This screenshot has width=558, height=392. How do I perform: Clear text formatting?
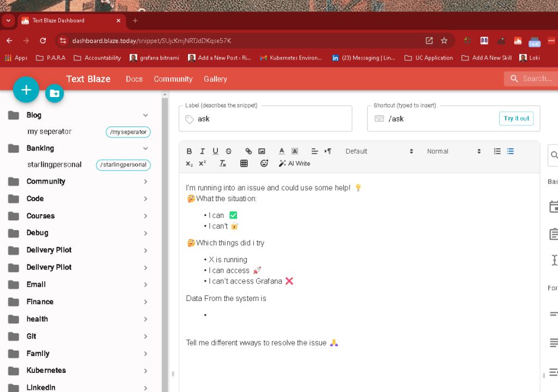pos(222,164)
